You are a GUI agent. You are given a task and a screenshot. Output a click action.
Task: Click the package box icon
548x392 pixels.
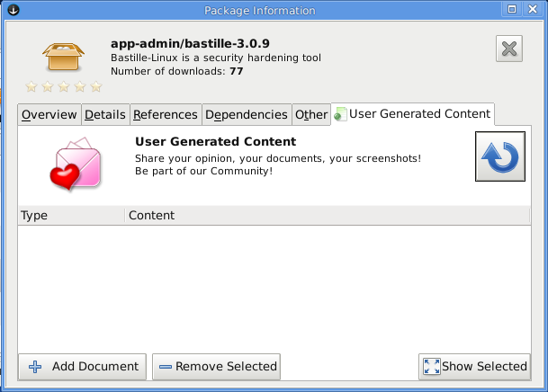[x=63, y=57]
